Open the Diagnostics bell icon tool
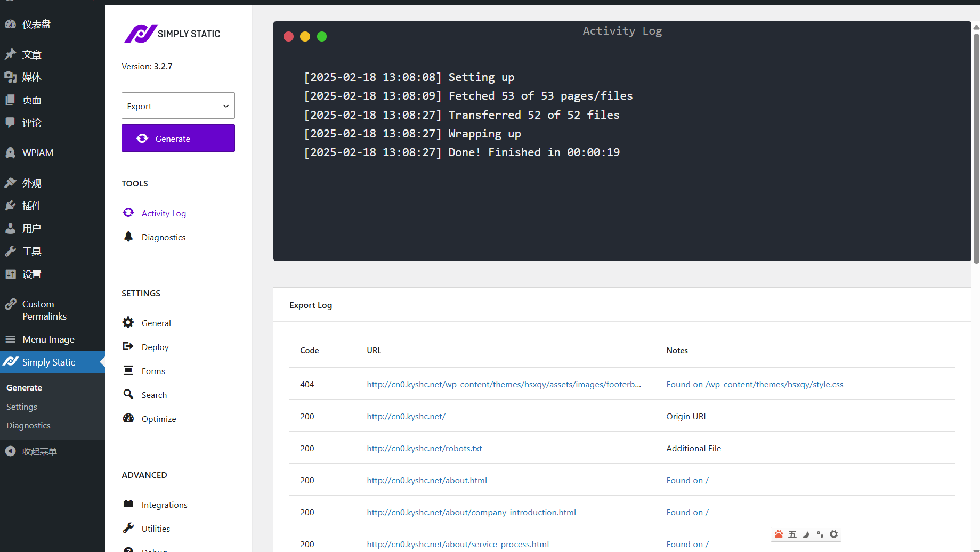Image resolution: width=980 pixels, height=552 pixels. (x=128, y=237)
